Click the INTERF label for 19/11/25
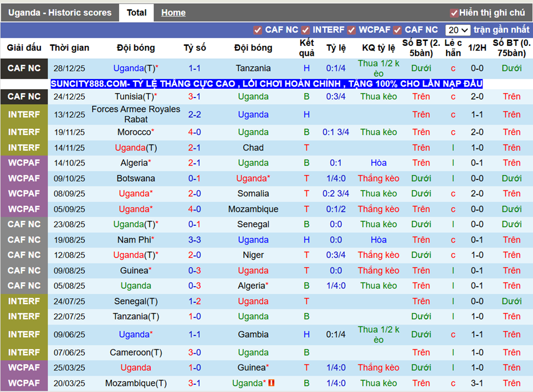The width and height of the screenshot is (533, 392). point(24,132)
